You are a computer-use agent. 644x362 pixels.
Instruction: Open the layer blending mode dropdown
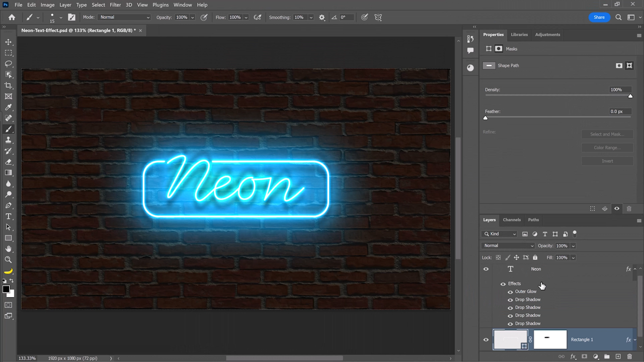point(508,245)
